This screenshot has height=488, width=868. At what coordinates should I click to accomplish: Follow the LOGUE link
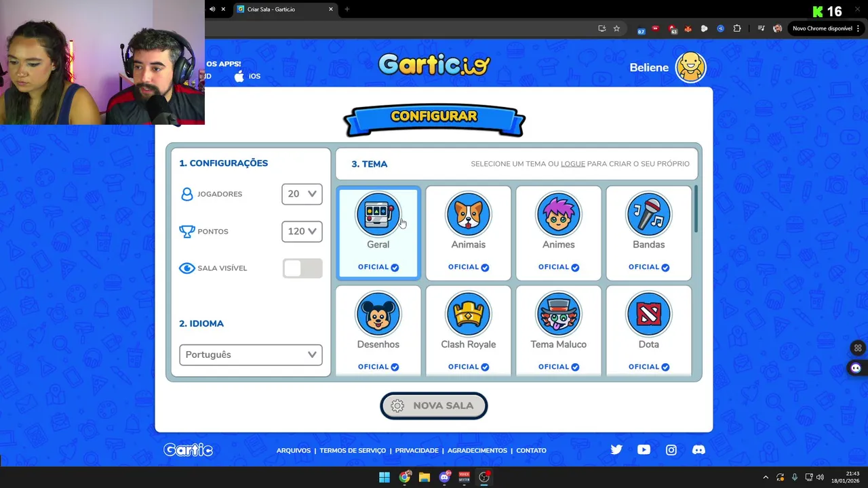572,164
